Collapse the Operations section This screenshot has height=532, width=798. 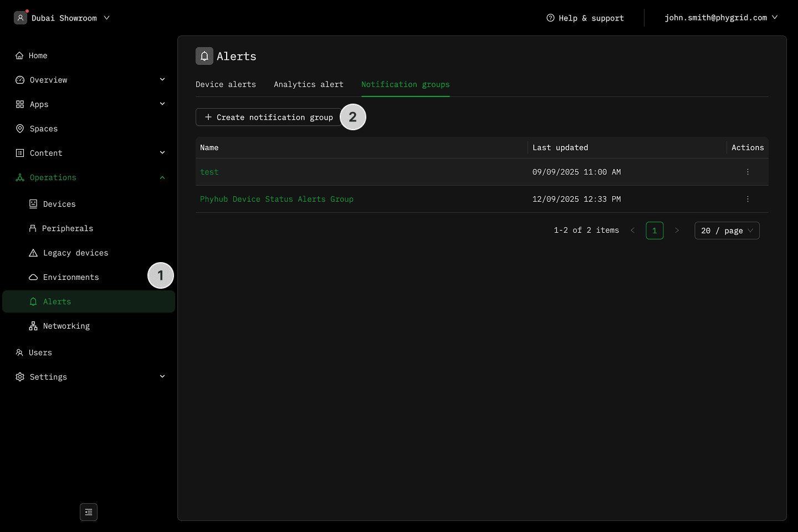point(162,177)
